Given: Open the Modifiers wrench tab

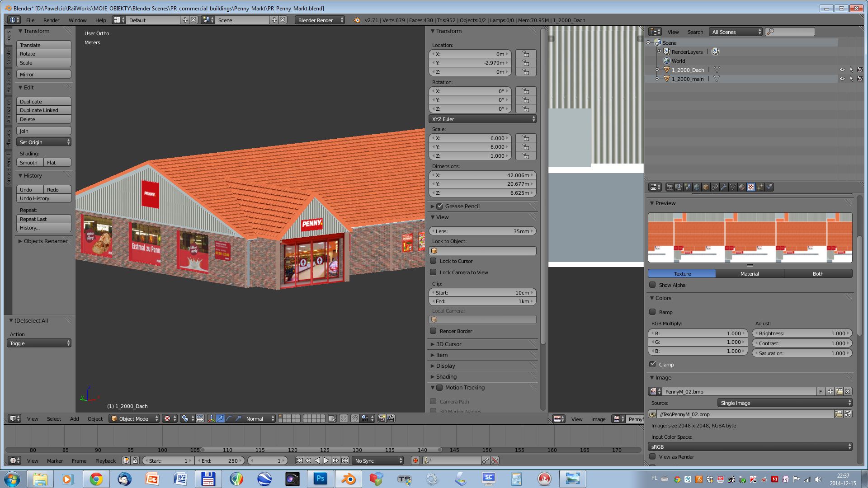Looking at the screenshot, I should 724,187.
